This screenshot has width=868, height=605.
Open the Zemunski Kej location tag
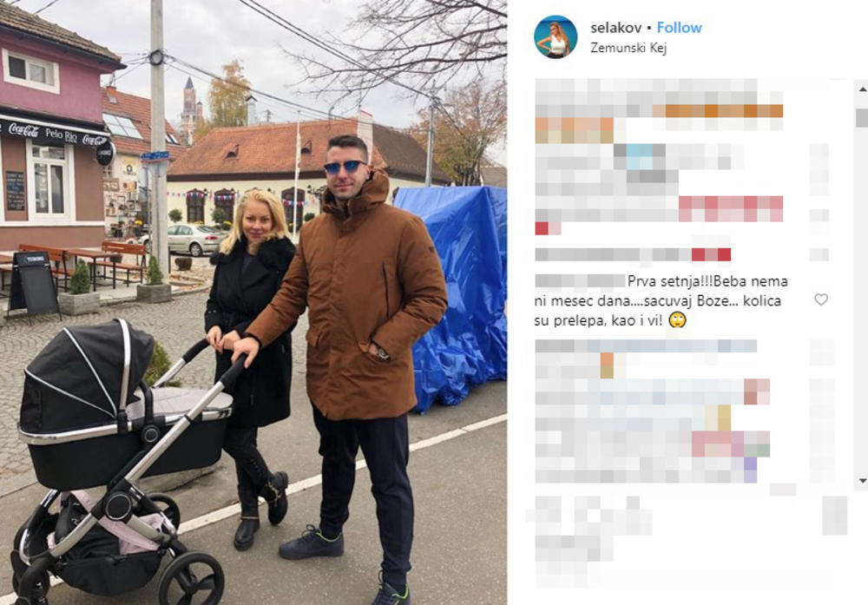point(628,48)
